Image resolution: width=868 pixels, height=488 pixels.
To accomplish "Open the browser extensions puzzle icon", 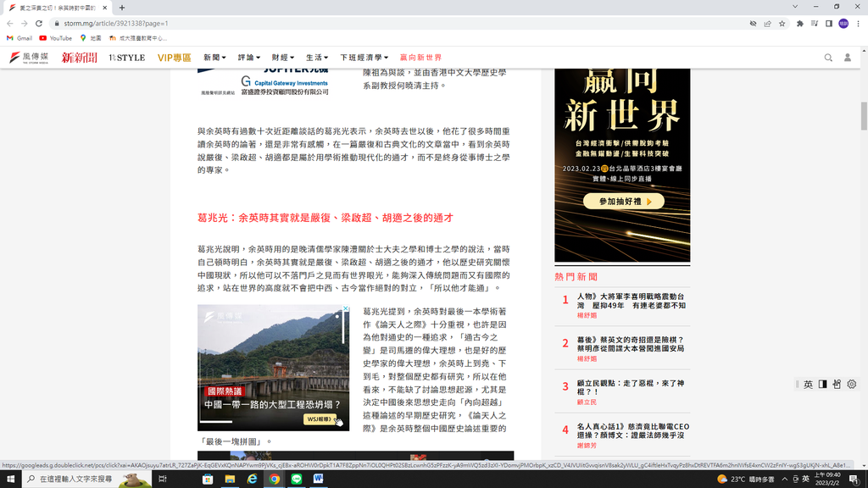I will point(799,24).
